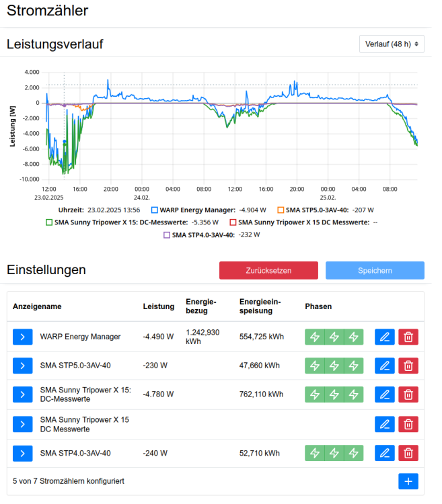The height and width of the screenshot is (504, 442).
Task: Expand the WARP Energy Manager row
Action: (22, 337)
